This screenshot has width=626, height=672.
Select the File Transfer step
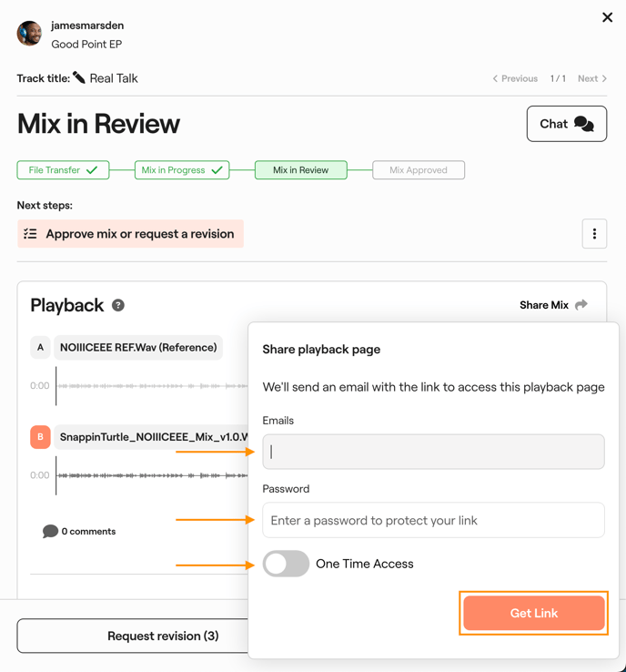(63, 170)
